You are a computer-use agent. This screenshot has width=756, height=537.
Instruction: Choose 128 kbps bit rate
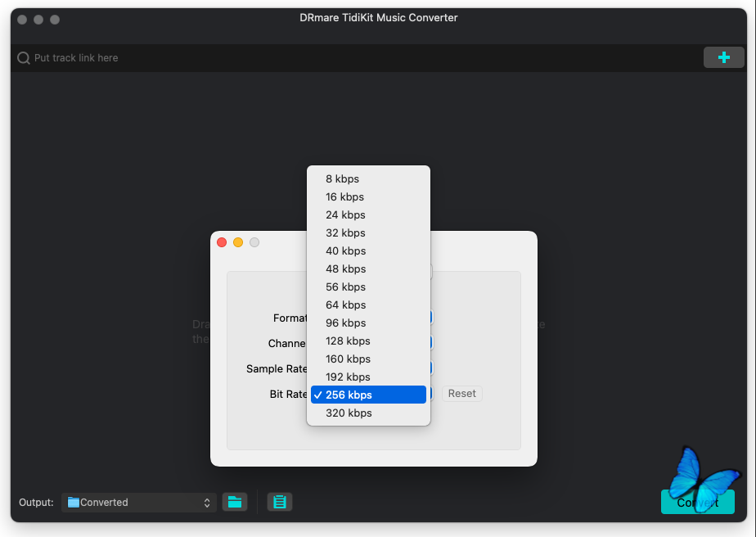pos(368,341)
